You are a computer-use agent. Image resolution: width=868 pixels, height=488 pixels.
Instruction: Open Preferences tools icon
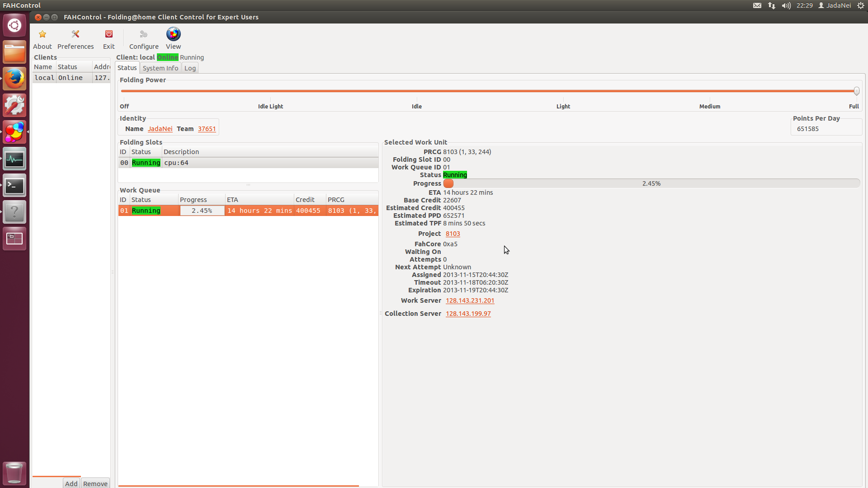pos(75,34)
